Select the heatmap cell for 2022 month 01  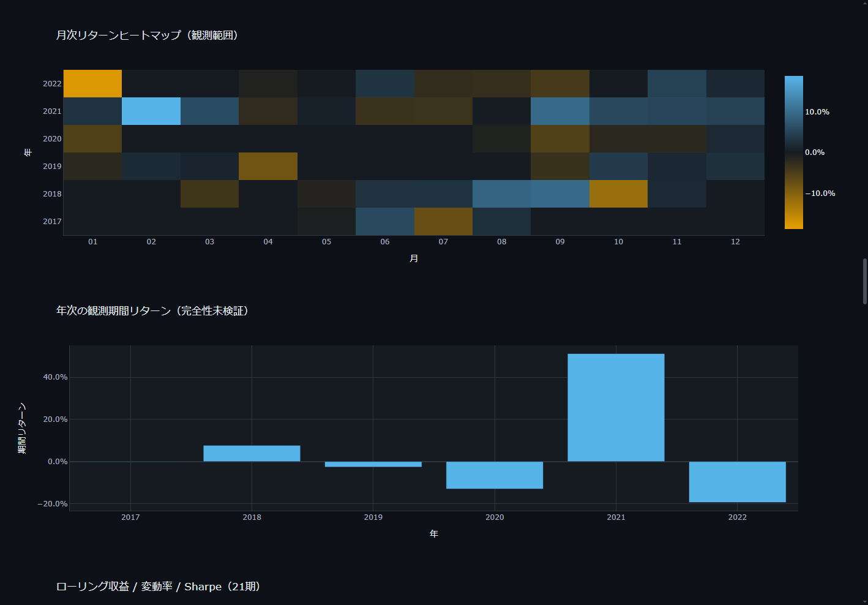click(x=92, y=83)
